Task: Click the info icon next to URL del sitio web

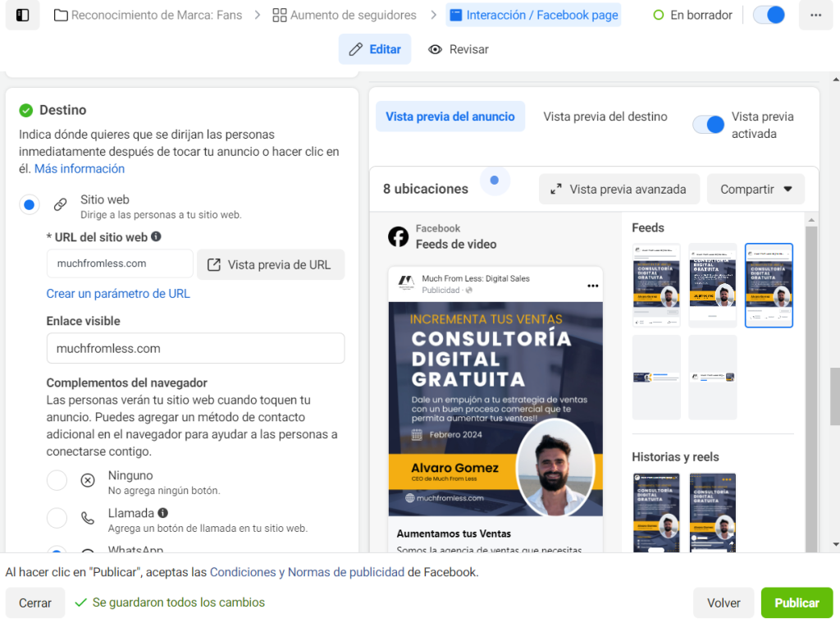Action: (x=156, y=236)
